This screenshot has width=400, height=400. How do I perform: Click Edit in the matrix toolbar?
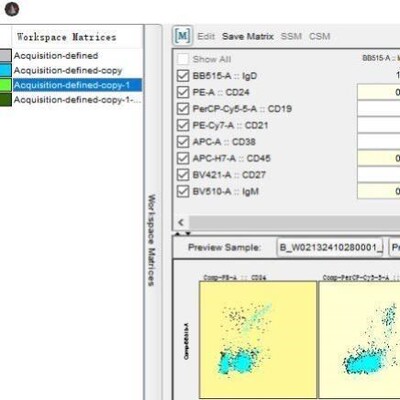206,36
